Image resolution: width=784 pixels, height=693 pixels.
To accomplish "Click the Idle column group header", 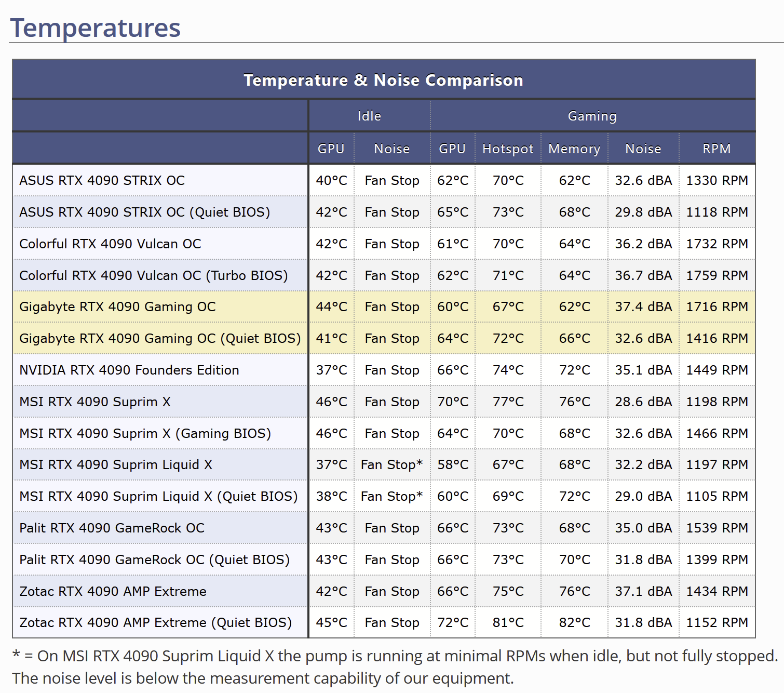I will click(369, 116).
